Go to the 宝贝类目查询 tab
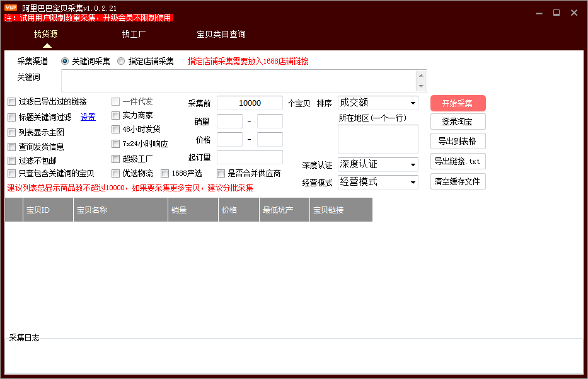 pos(221,34)
